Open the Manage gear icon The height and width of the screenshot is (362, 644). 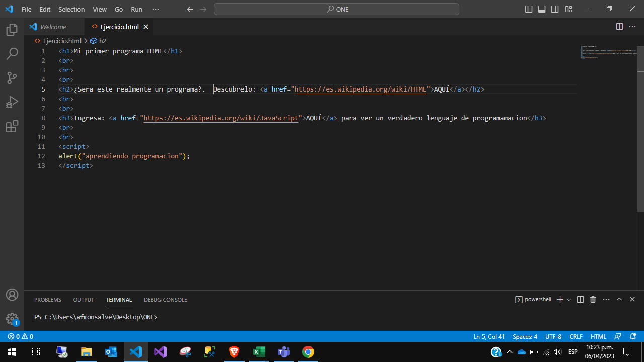click(12, 319)
